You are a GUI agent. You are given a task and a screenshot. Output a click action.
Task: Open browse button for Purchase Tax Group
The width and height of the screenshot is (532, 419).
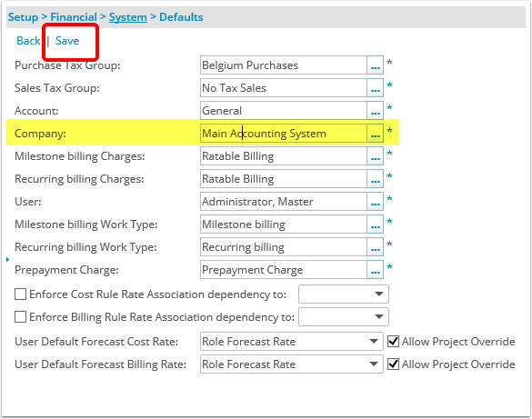click(376, 65)
